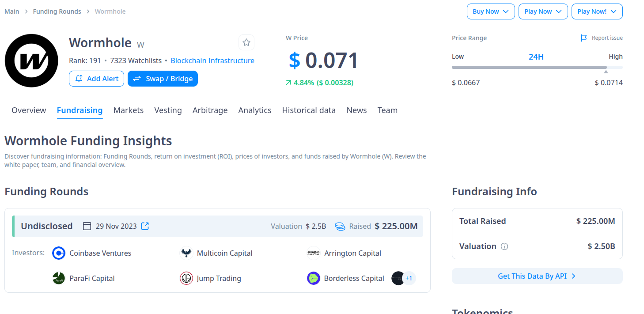
Task: Go to Main breadcrumb link
Action: pyautogui.click(x=12, y=11)
